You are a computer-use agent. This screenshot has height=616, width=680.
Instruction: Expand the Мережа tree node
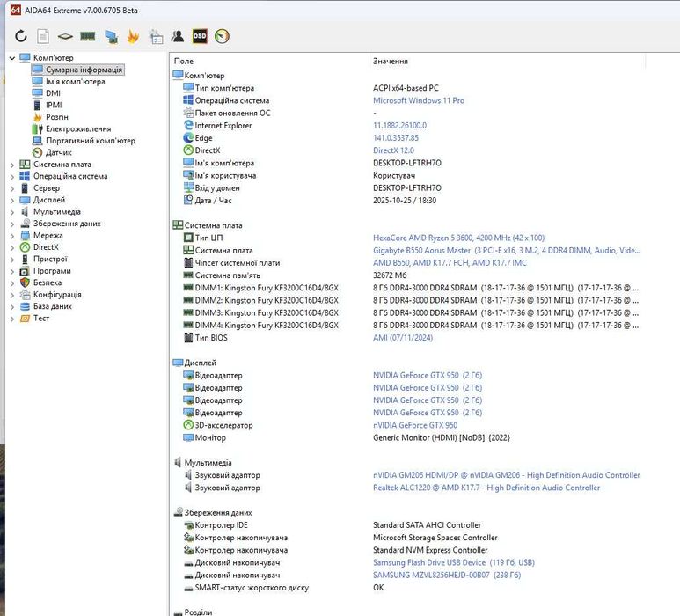pyautogui.click(x=12, y=236)
